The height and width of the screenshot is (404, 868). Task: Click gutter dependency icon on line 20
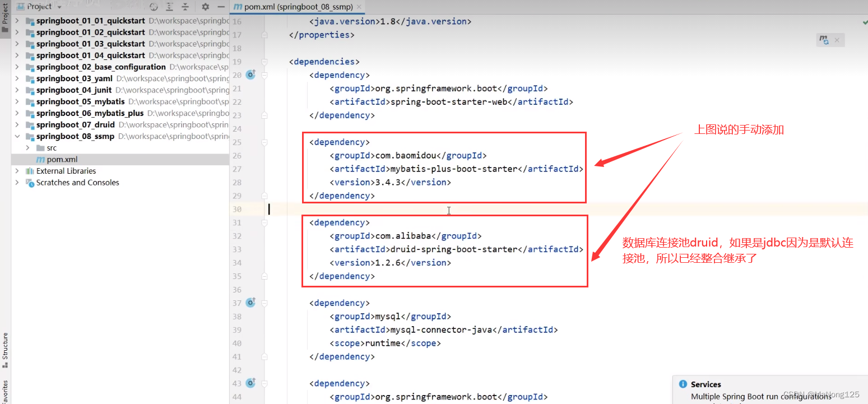pos(250,75)
